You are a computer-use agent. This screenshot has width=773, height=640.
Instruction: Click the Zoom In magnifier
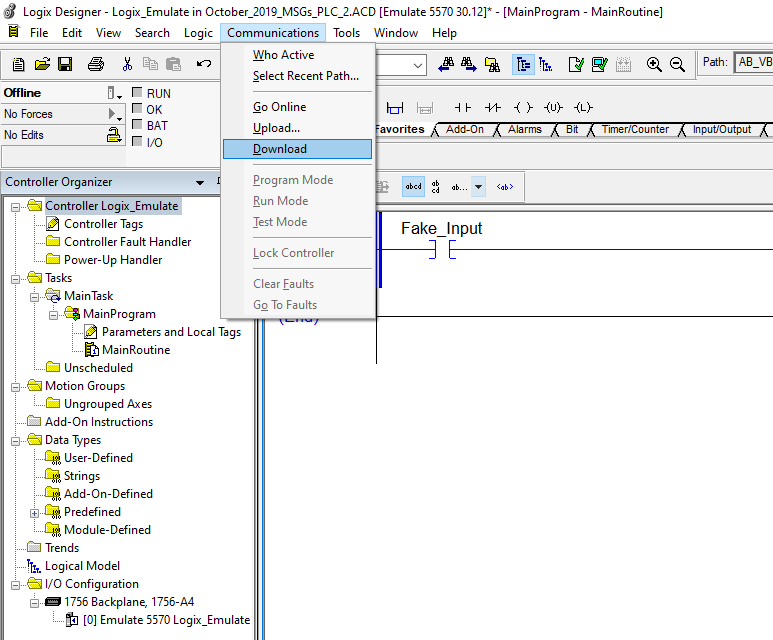click(654, 65)
